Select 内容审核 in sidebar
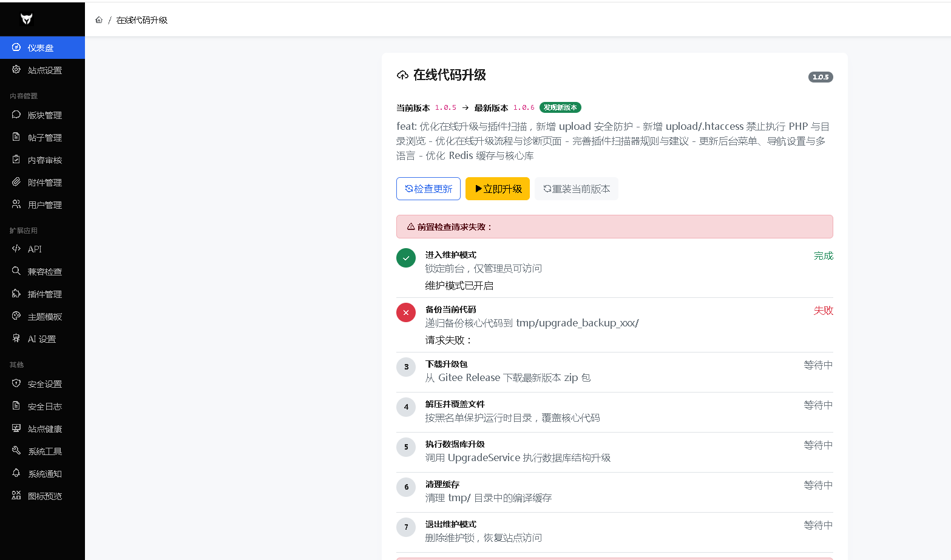 click(x=42, y=160)
